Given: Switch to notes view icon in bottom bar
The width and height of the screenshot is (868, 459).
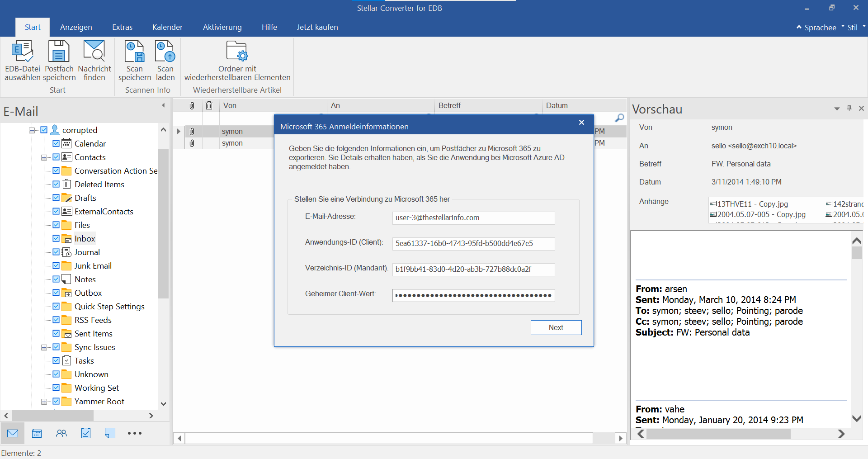Looking at the screenshot, I should pos(110,433).
